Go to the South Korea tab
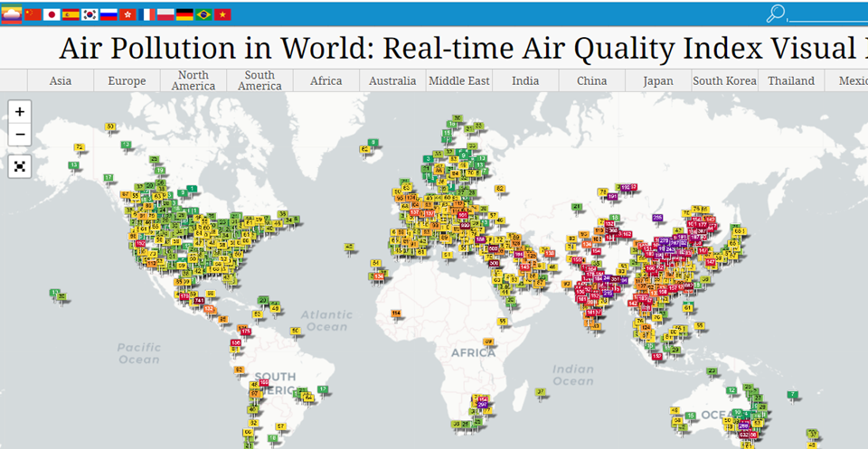 (724, 80)
